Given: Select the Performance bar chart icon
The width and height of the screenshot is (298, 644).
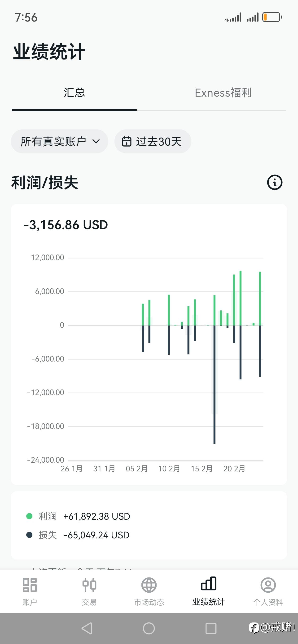Looking at the screenshot, I should pyautogui.click(x=209, y=584).
